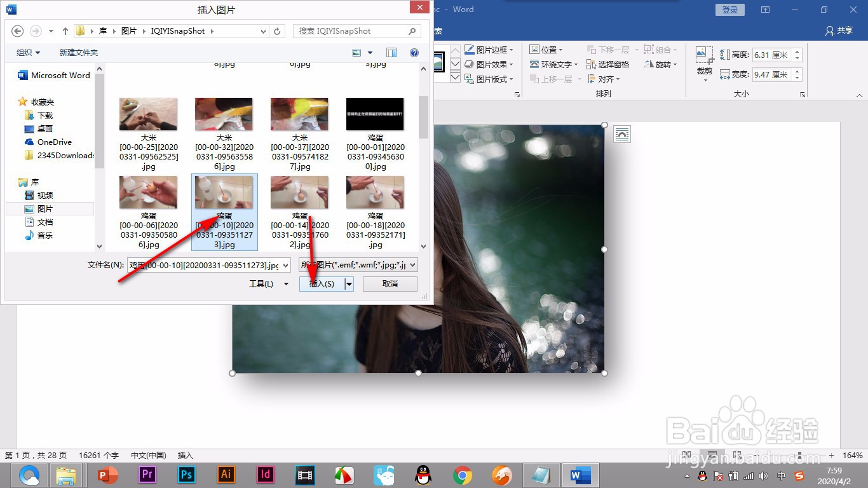
Task: Open the view options dropdown arrow
Action: [x=370, y=53]
